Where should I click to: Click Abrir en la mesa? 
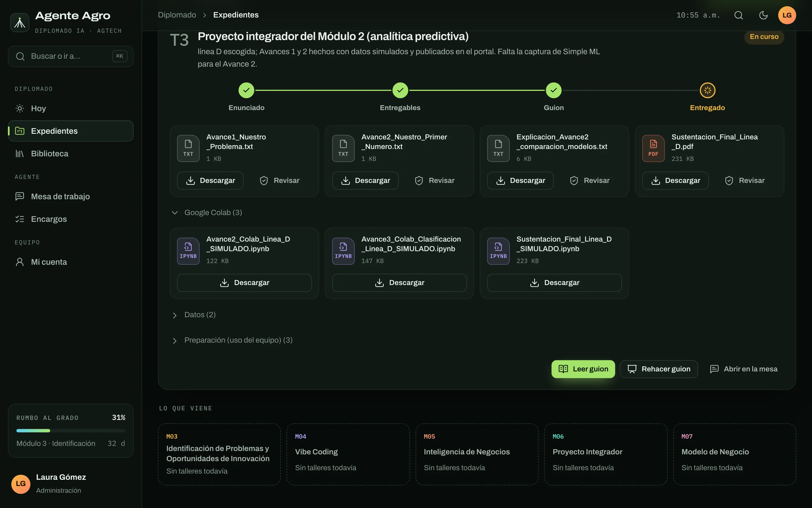[x=743, y=369]
